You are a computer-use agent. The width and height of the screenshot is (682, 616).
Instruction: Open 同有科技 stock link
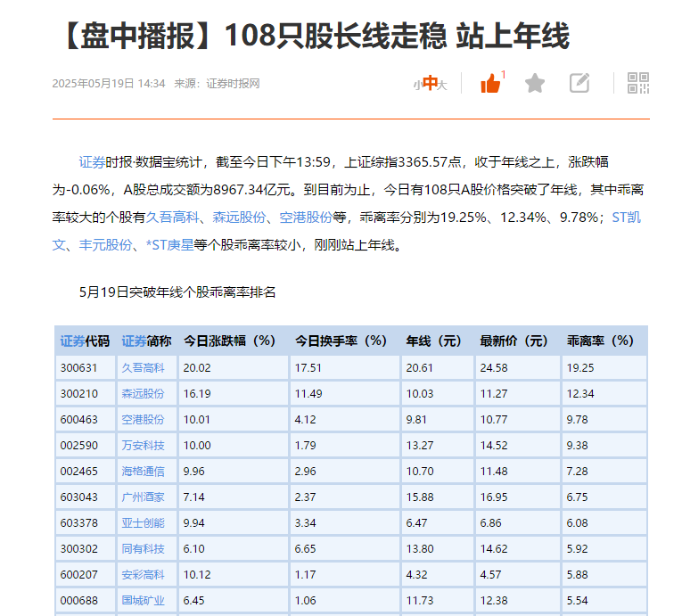(x=144, y=549)
